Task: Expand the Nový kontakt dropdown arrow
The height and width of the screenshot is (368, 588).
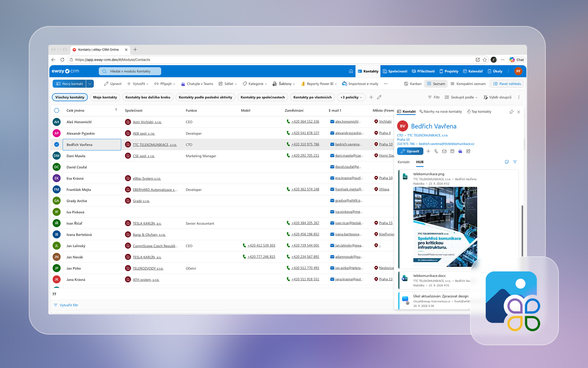Action: (90, 84)
